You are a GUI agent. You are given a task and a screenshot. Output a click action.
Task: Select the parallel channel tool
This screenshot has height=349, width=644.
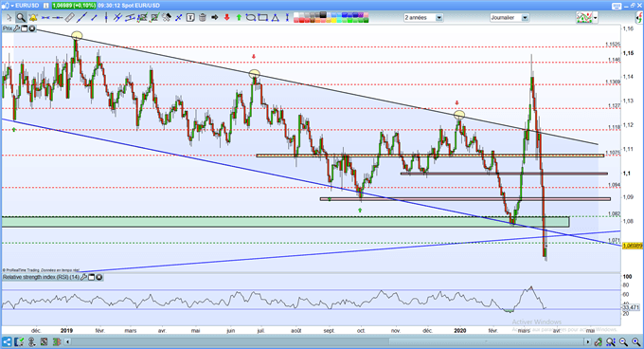130,17
